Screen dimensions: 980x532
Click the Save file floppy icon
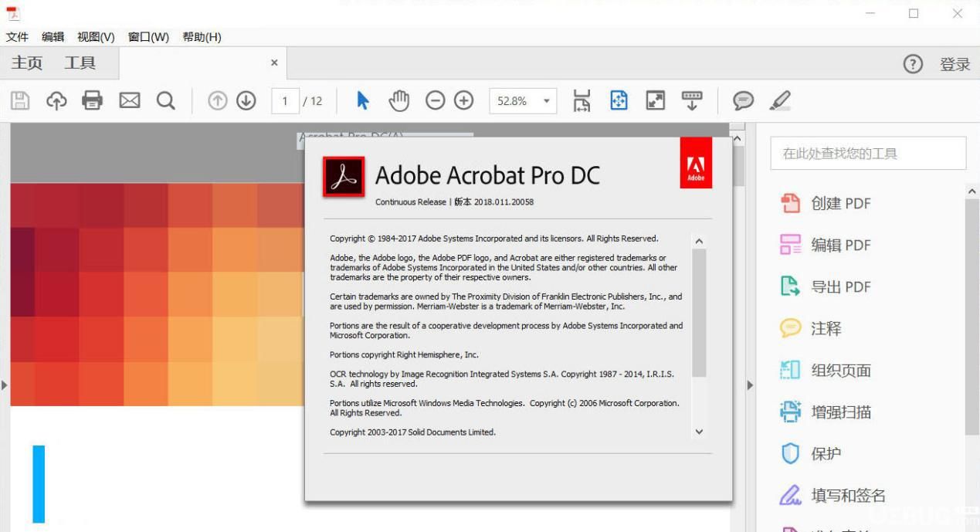click(20, 100)
